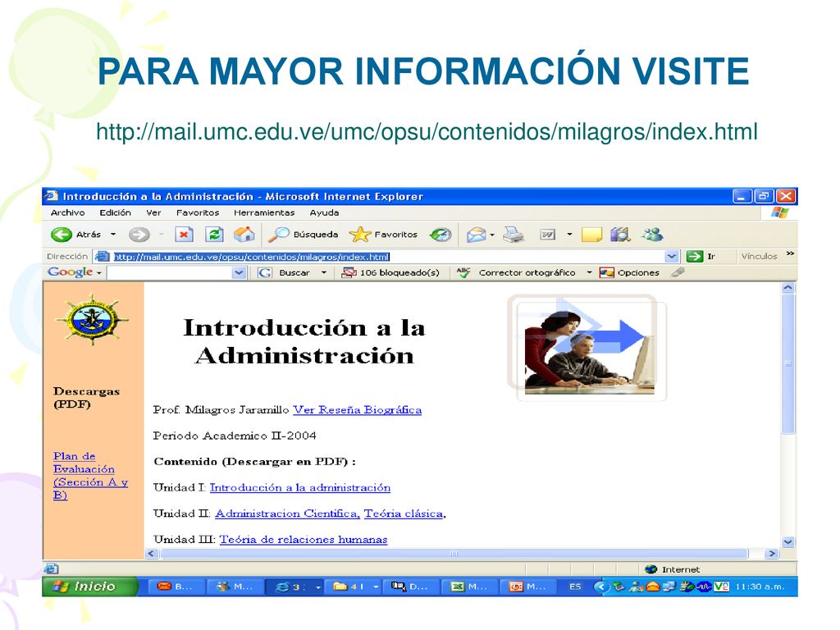Open the yellow discussion note icon
This screenshot has width=840, height=630.
click(591, 235)
